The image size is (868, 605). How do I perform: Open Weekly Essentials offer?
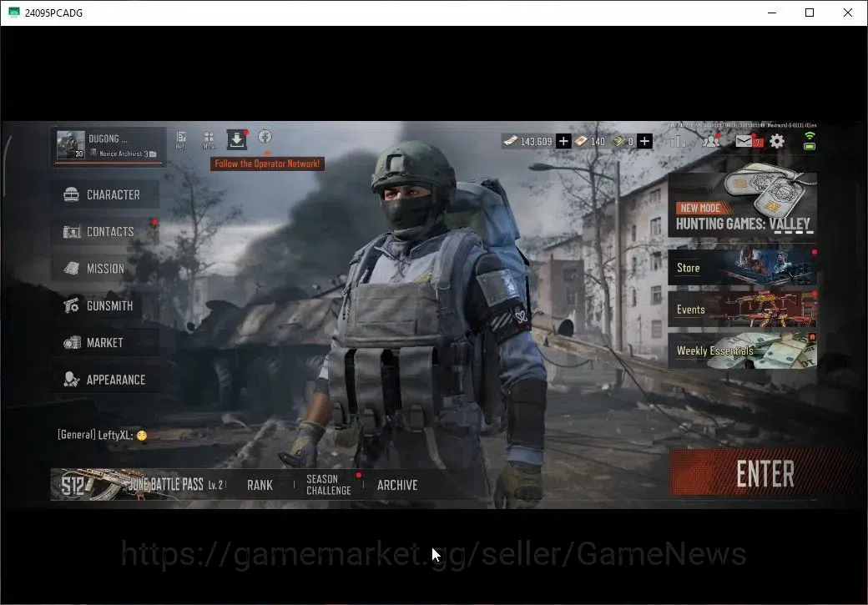tap(742, 351)
